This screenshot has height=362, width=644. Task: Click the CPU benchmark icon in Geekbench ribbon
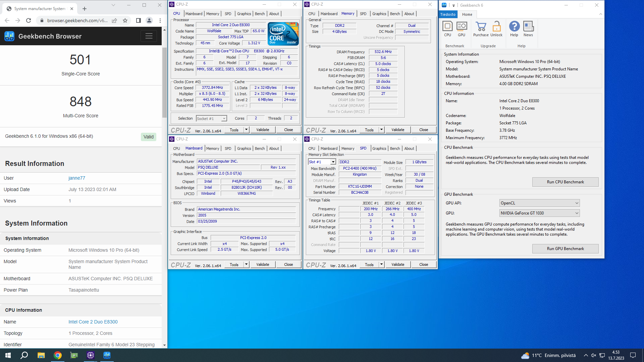tap(447, 29)
